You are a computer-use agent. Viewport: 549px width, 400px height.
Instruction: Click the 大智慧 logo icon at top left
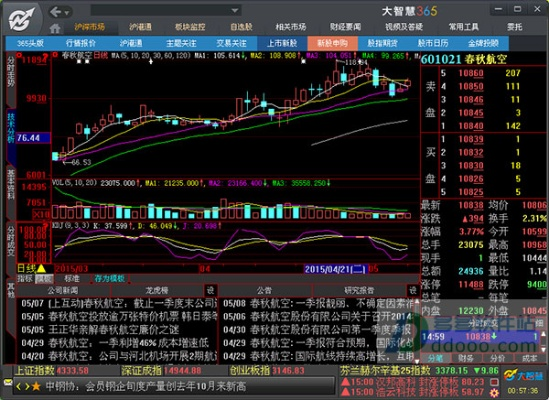21,19
